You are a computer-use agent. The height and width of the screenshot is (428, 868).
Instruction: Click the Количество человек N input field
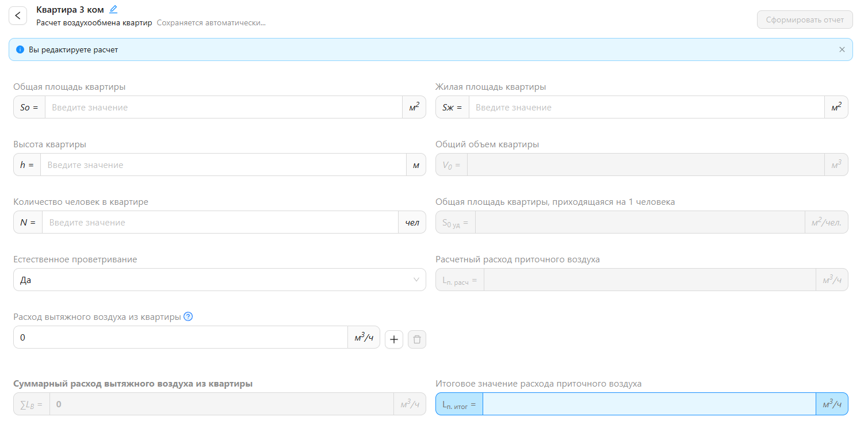220,222
